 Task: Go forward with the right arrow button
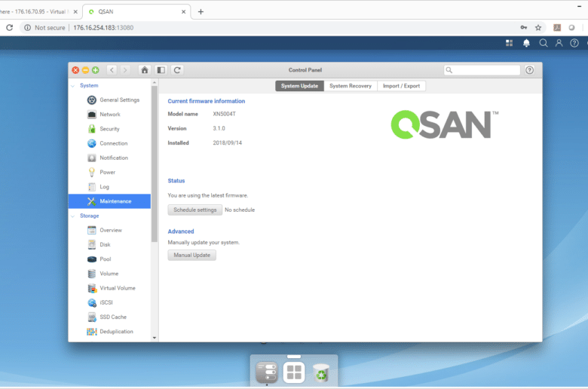click(x=125, y=70)
